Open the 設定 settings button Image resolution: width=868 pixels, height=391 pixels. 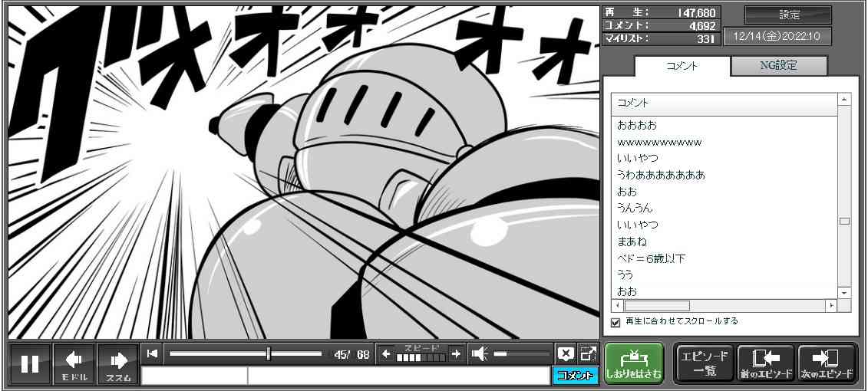pyautogui.click(x=788, y=15)
